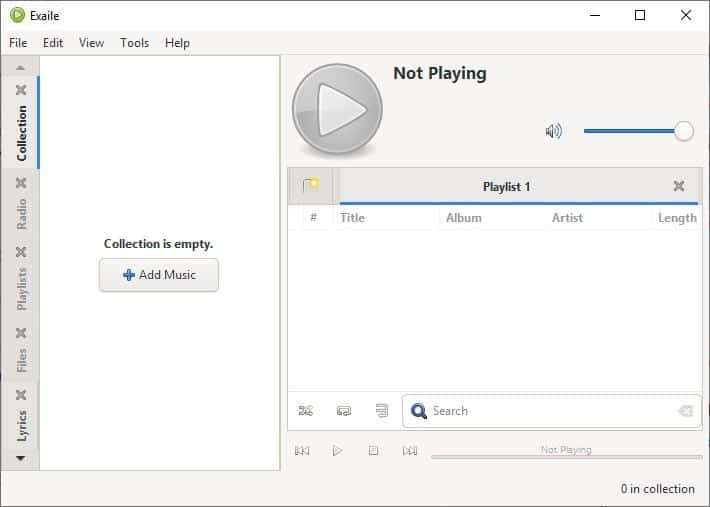Screen dimensions: 710x507
Task: Focus the playlist Search input field
Action: (x=552, y=411)
